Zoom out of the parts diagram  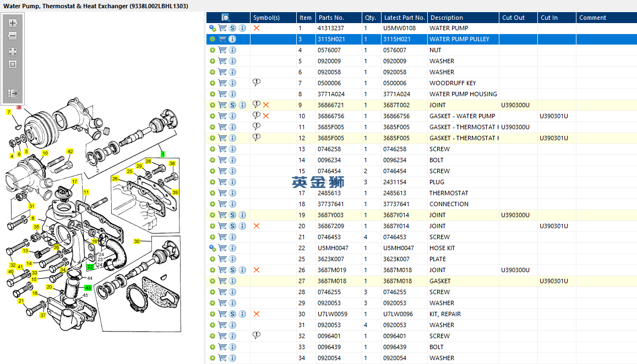tap(13, 36)
